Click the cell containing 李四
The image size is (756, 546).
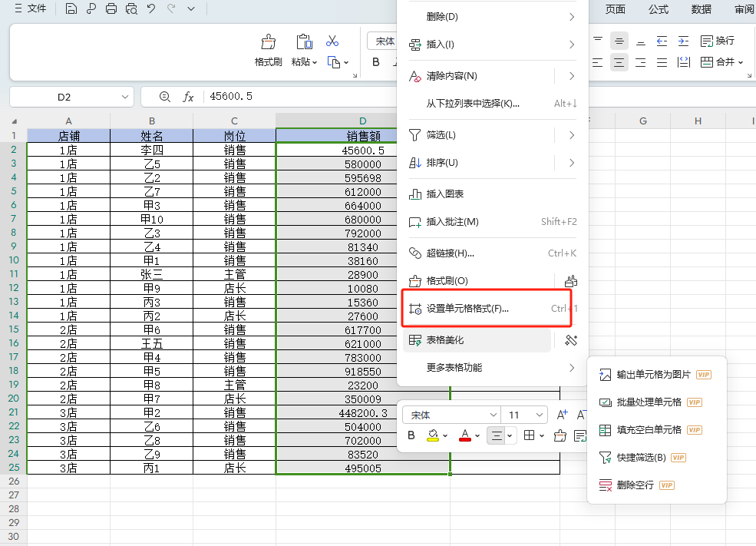tap(152, 150)
